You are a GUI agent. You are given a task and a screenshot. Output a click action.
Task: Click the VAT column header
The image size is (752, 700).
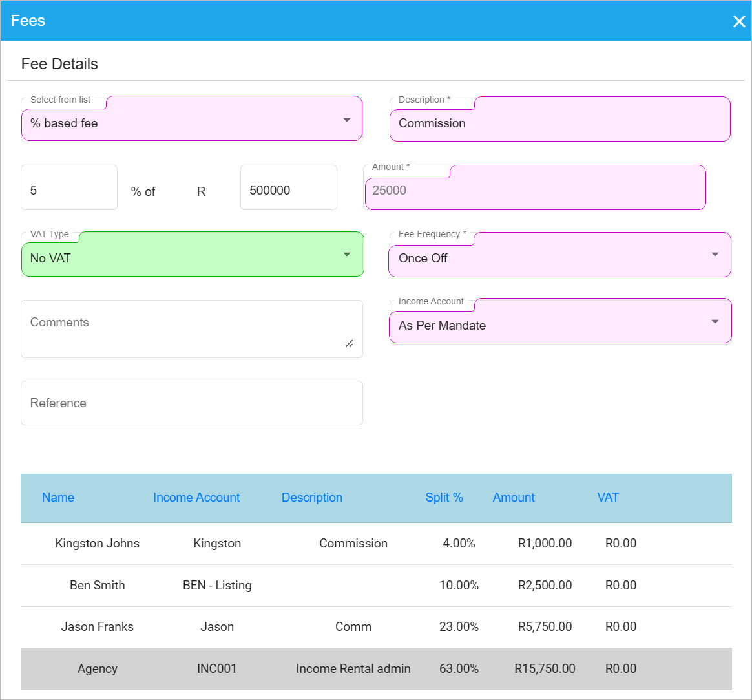607,497
